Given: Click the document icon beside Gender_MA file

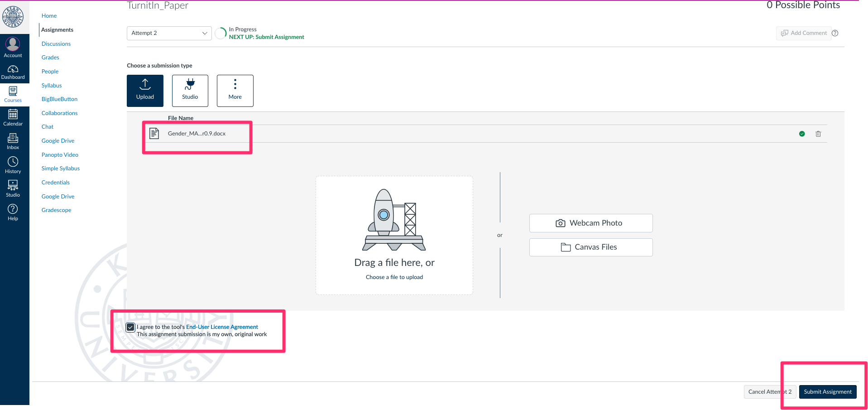Looking at the screenshot, I should (154, 133).
